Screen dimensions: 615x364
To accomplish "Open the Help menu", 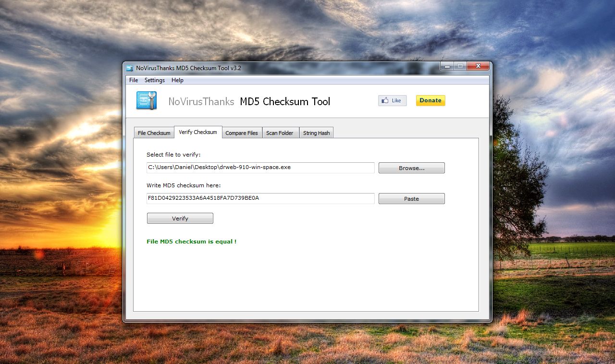I will tap(177, 80).
